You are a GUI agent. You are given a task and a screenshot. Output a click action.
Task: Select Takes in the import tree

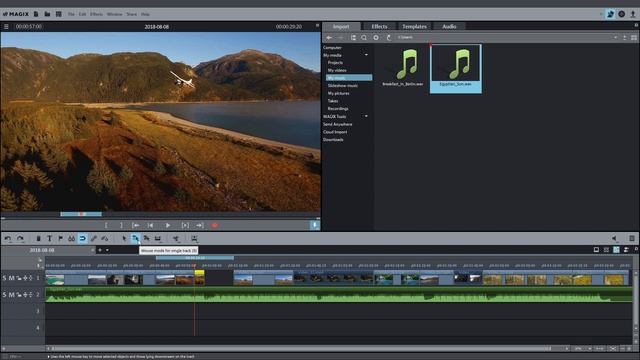333,101
